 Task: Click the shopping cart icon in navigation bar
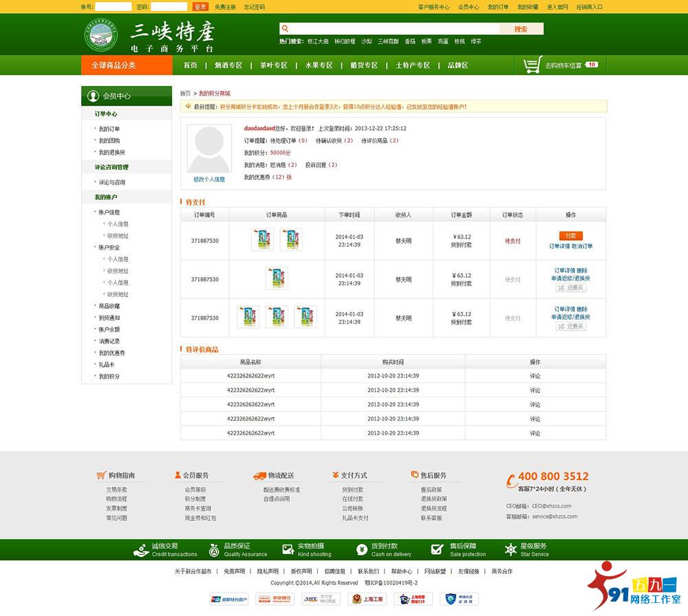(532, 66)
